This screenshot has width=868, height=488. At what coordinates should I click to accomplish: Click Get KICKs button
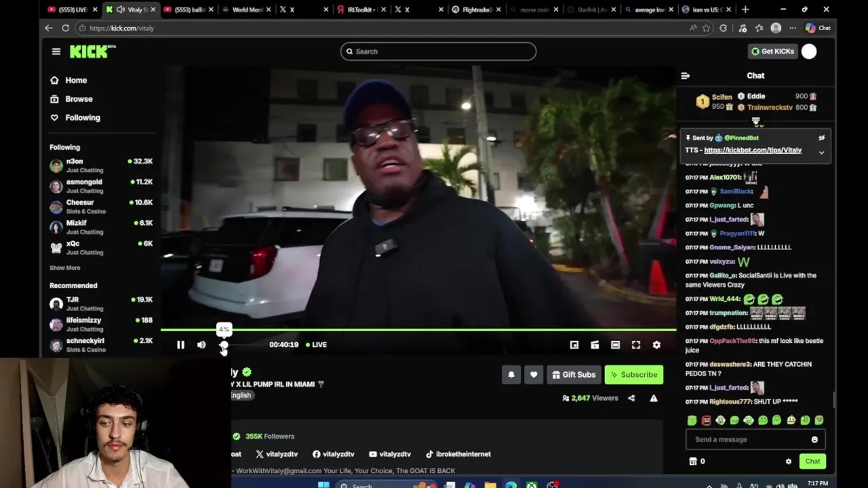[772, 52]
